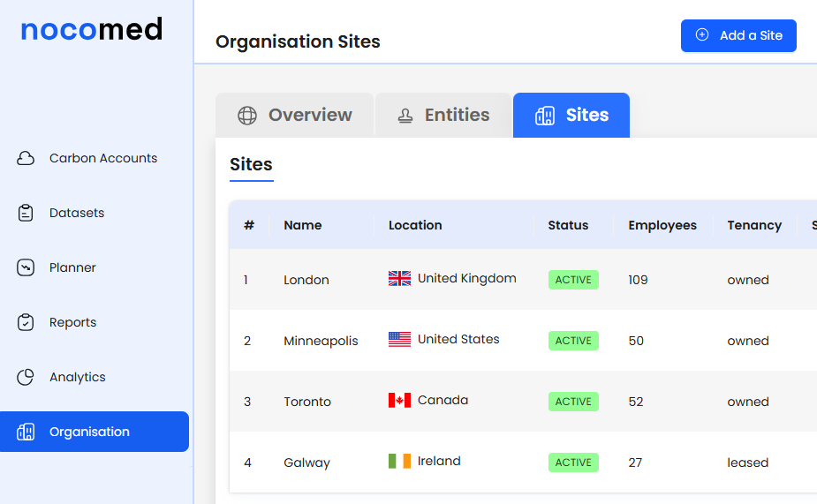Switch to the Overview tab
This screenshot has height=504, width=817.
294,115
